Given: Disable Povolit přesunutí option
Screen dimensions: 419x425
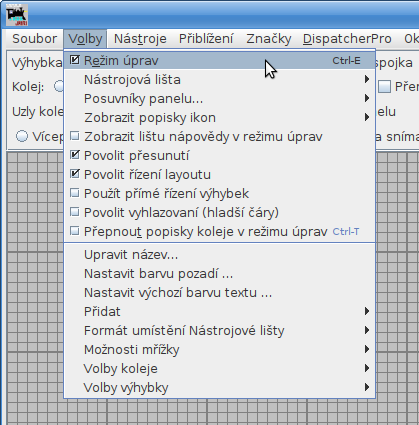Looking at the screenshot, I should coord(219,156).
